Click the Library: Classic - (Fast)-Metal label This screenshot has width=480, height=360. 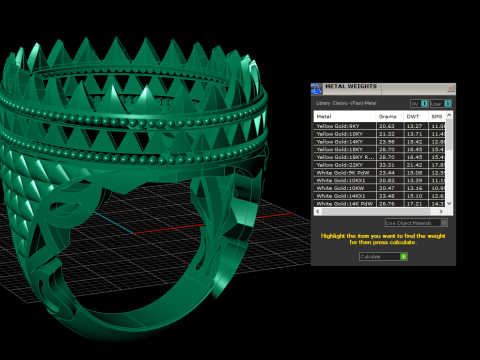(x=346, y=103)
